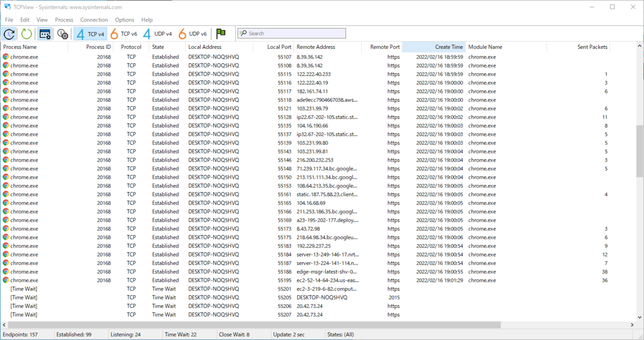The height and width of the screenshot is (340, 644).
Task: Click Chrome icon in row with port 55150
Action: 6,177
